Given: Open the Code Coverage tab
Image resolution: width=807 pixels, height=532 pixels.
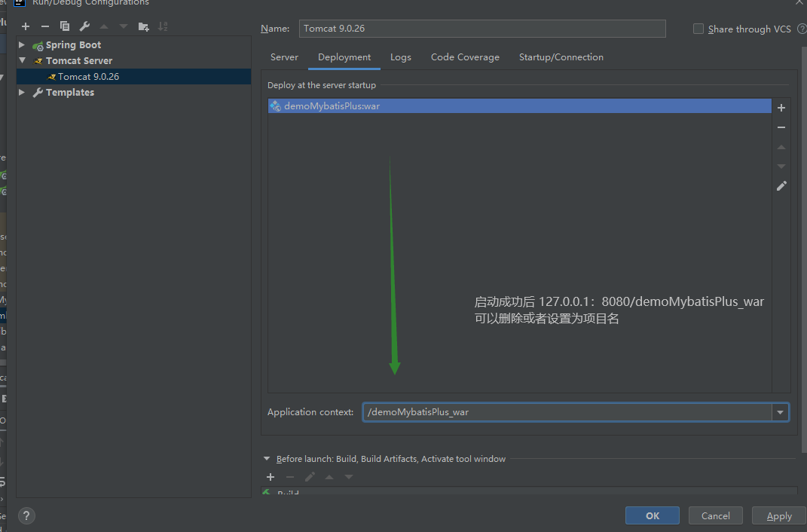Looking at the screenshot, I should [x=465, y=57].
